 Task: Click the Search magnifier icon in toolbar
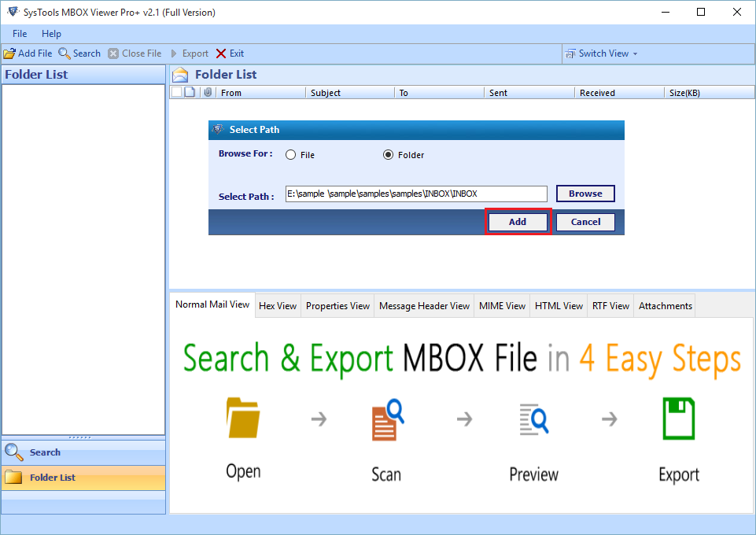pos(65,53)
